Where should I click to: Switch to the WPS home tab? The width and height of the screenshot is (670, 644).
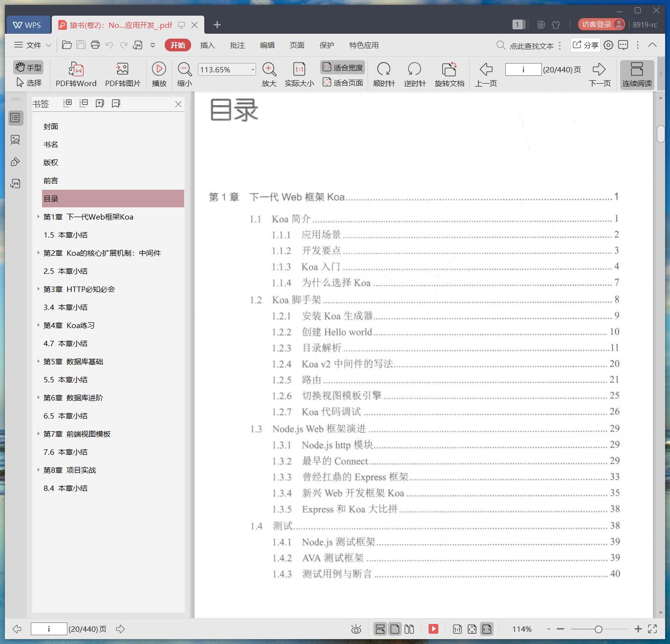pos(27,25)
